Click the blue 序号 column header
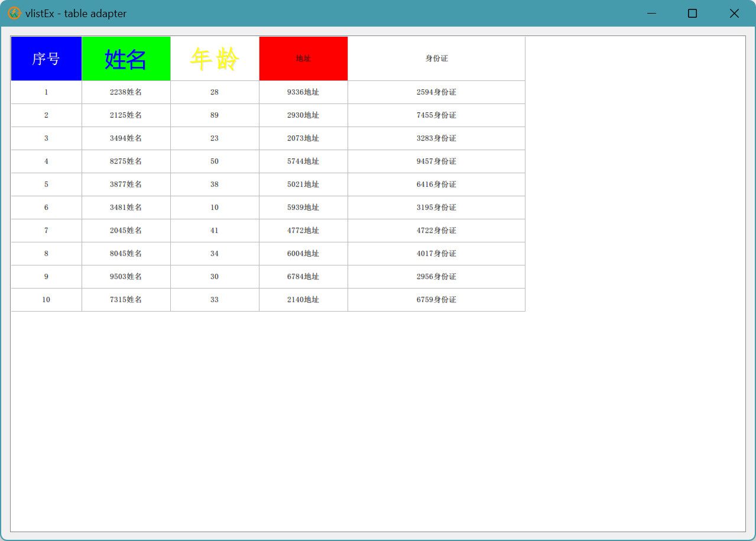This screenshot has height=541, width=756. pyautogui.click(x=46, y=59)
